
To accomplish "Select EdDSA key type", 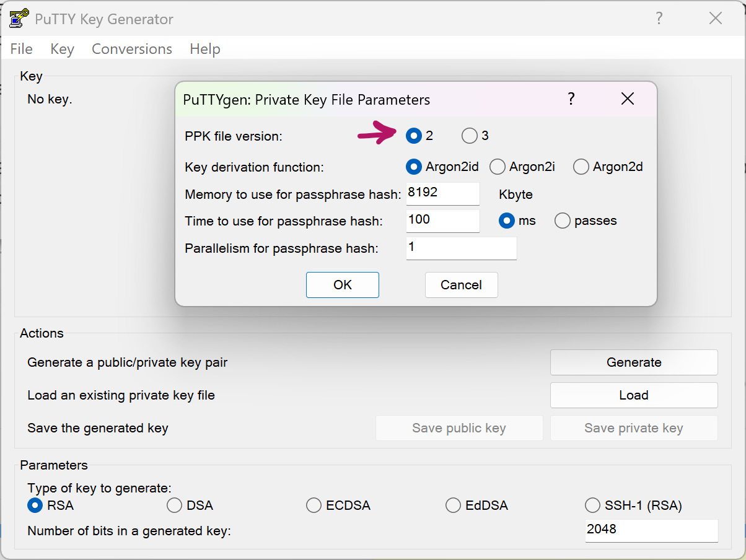I will point(453,505).
